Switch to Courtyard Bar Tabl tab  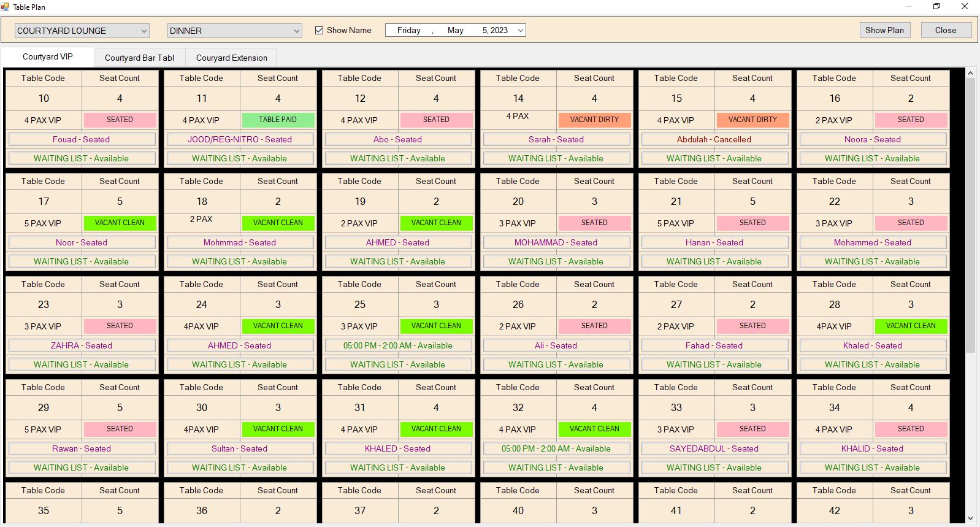point(139,58)
